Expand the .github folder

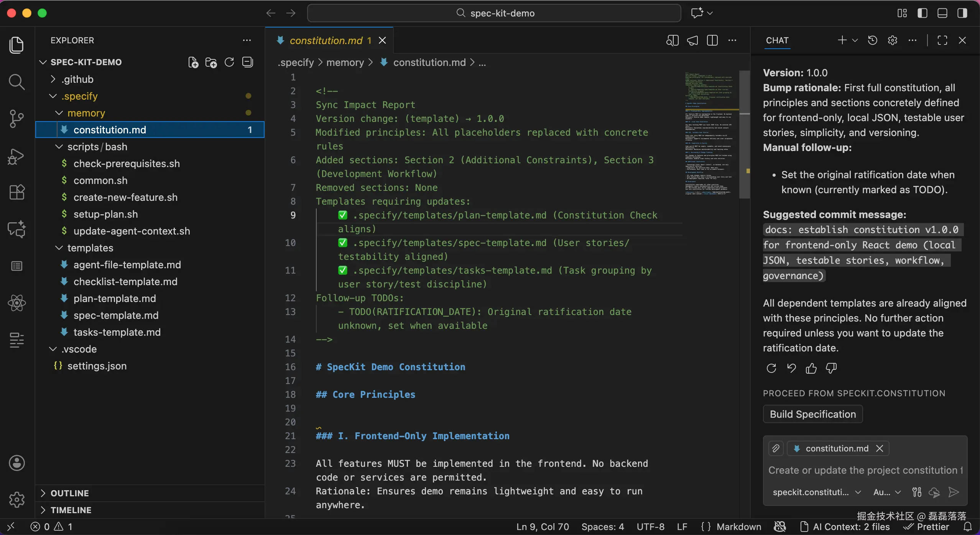78,79
